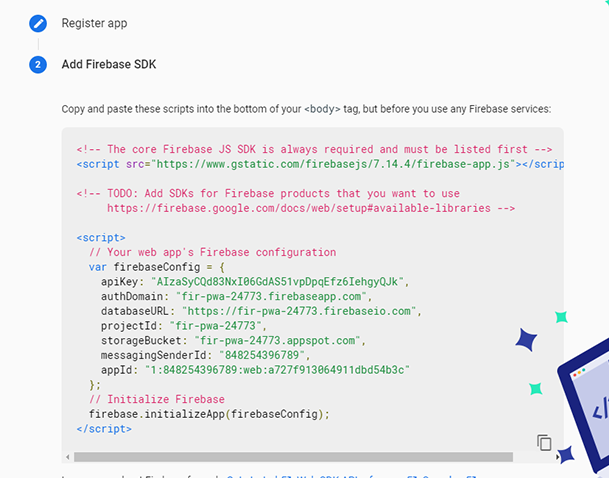Click the large dark blue star decoration
The height and width of the screenshot is (478, 609).
527,342
